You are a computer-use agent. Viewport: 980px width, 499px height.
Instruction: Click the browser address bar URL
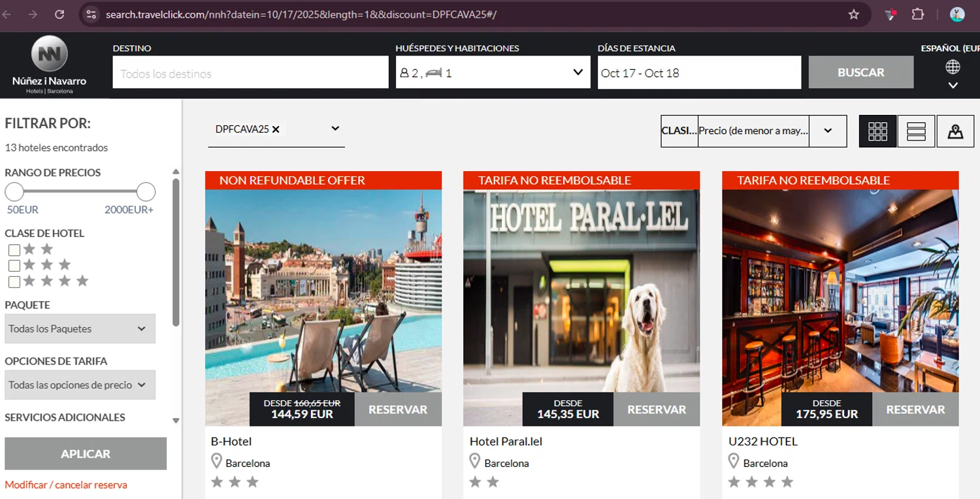coord(301,14)
